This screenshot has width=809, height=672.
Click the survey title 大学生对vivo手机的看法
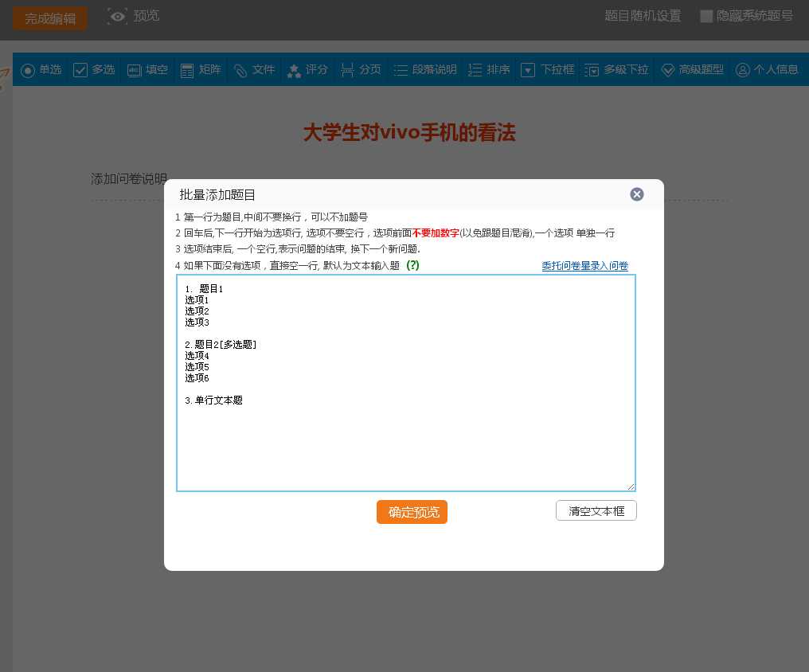[x=409, y=132]
